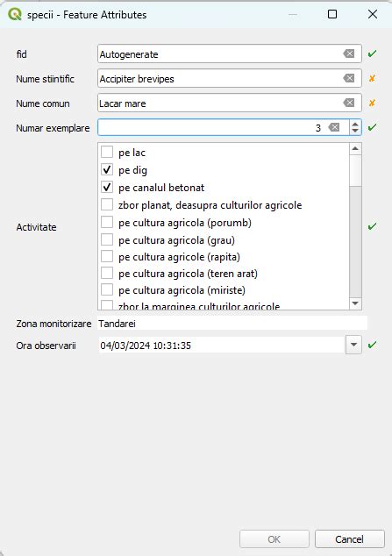The image size is (392, 556).
Task: Check 'zbor planat, deasupra culturilor agricole'
Action: (107, 204)
